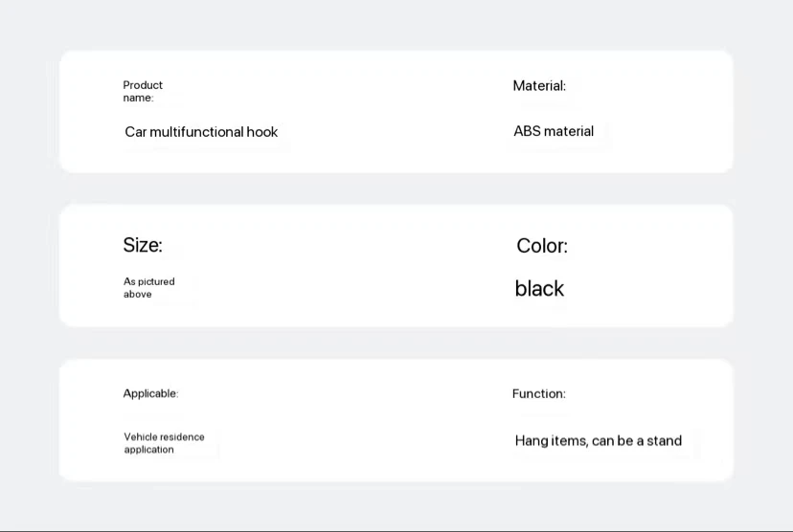Click the word "hook" in the product name
The width and height of the screenshot is (793, 532).
[x=262, y=132]
